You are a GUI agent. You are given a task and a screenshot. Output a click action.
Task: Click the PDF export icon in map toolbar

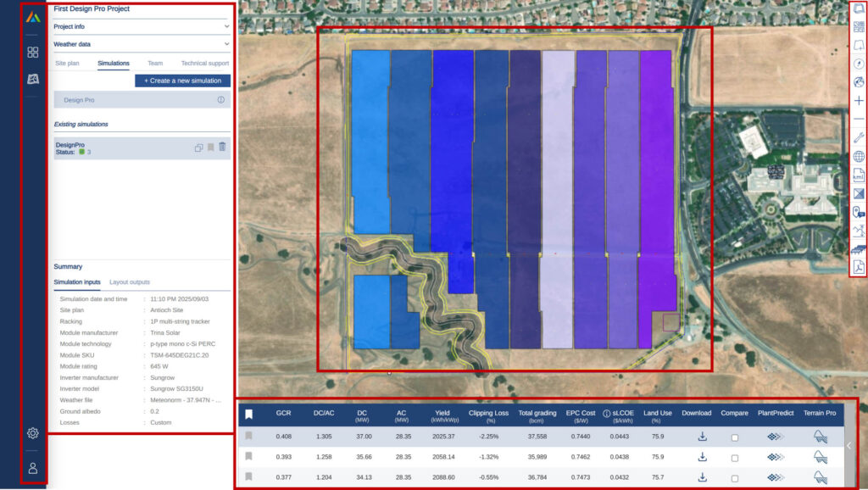[859, 267]
